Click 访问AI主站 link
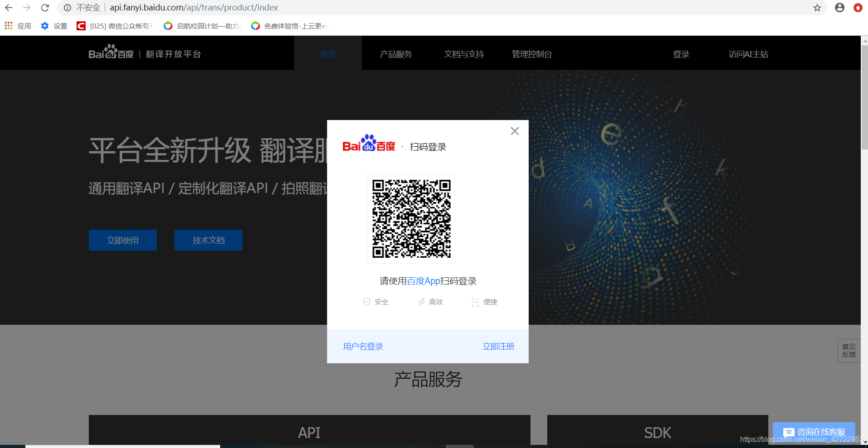 tap(748, 54)
